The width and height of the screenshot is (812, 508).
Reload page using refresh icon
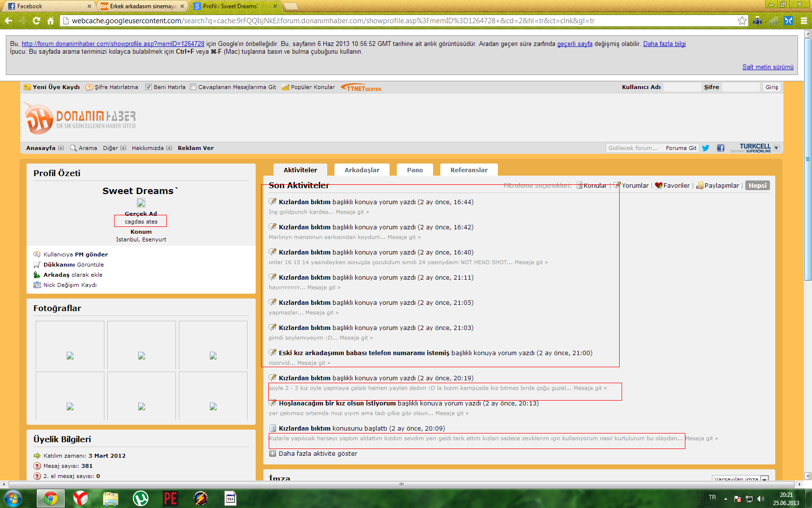pyautogui.click(x=36, y=21)
